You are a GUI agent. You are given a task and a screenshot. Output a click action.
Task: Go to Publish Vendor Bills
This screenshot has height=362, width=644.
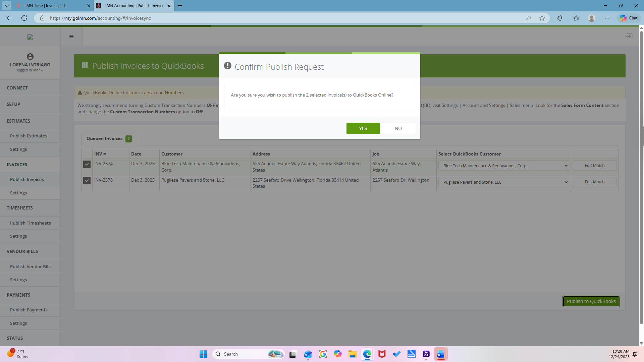tap(31, 266)
